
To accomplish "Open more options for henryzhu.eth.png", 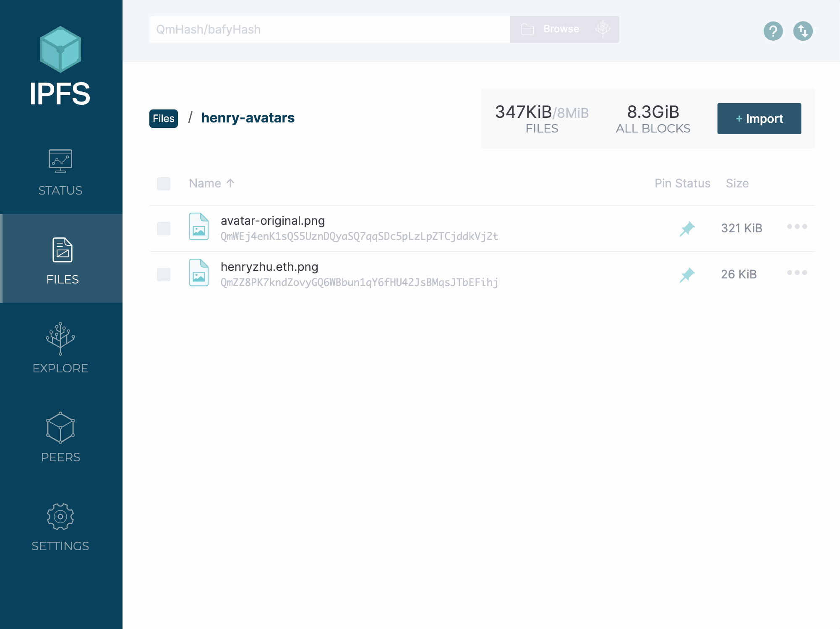I will pyautogui.click(x=797, y=273).
